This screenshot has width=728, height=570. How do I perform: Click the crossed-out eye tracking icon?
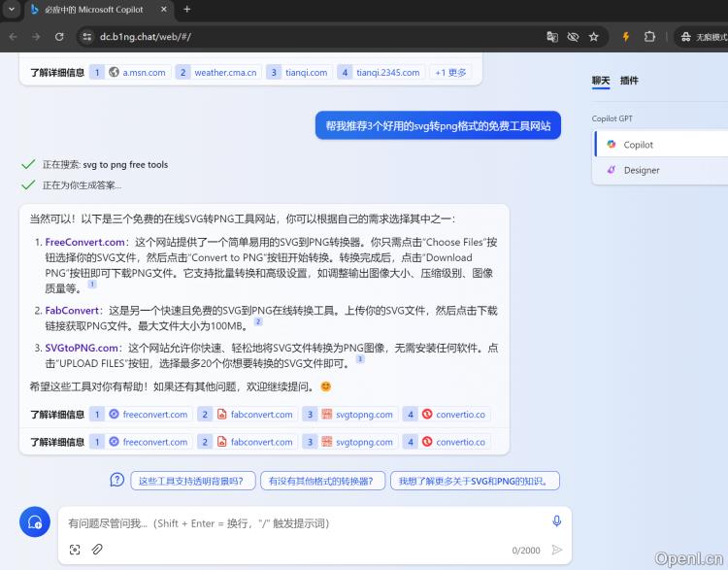(x=573, y=37)
